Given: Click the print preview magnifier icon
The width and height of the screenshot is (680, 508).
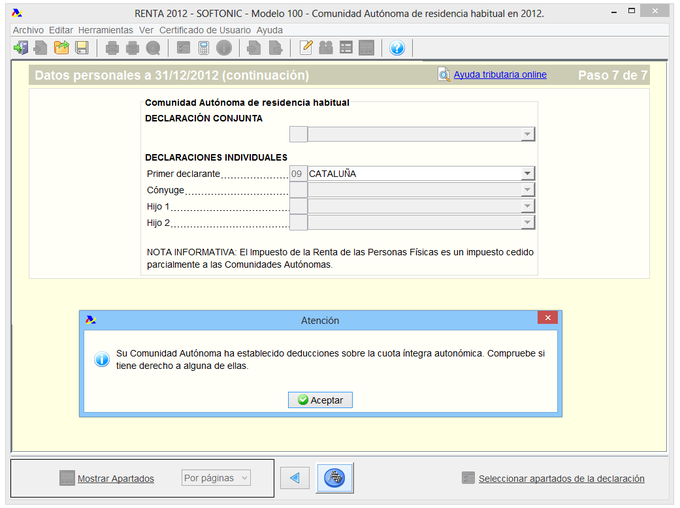Looking at the screenshot, I should pos(153,47).
